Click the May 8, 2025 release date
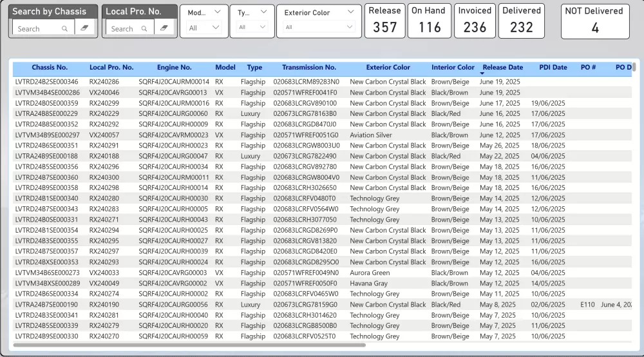 click(497, 304)
